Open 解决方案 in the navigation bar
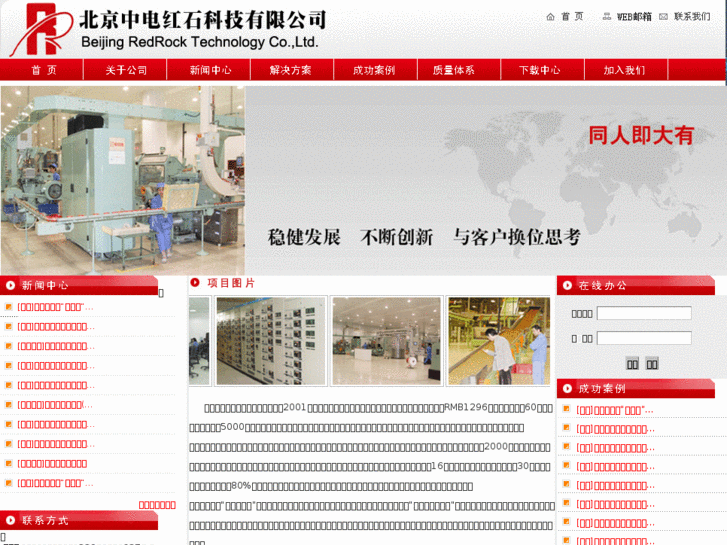Screen dimensions: 727x545 [290, 70]
